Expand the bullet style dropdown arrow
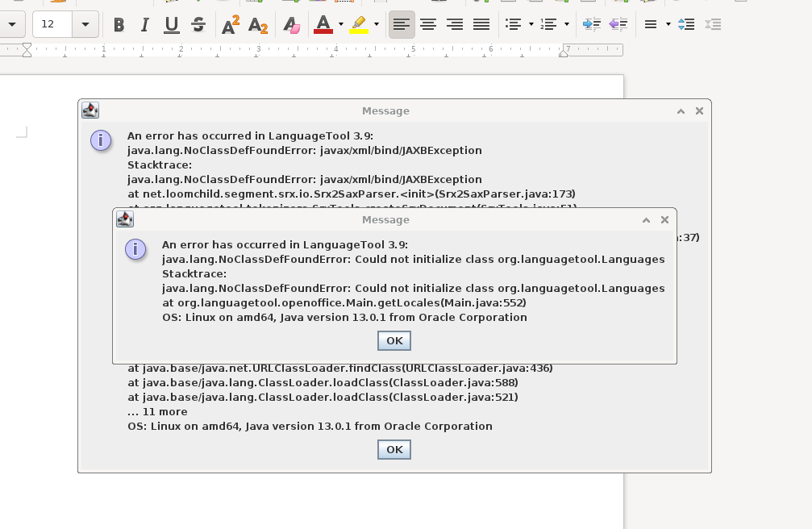This screenshot has height=529, width=812. [x=531, y=24]
